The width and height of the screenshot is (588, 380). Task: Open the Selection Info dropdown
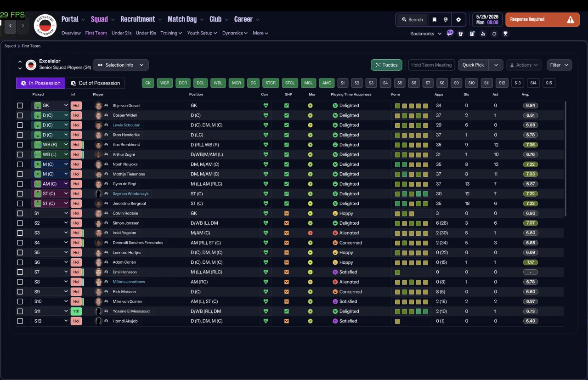121,65
